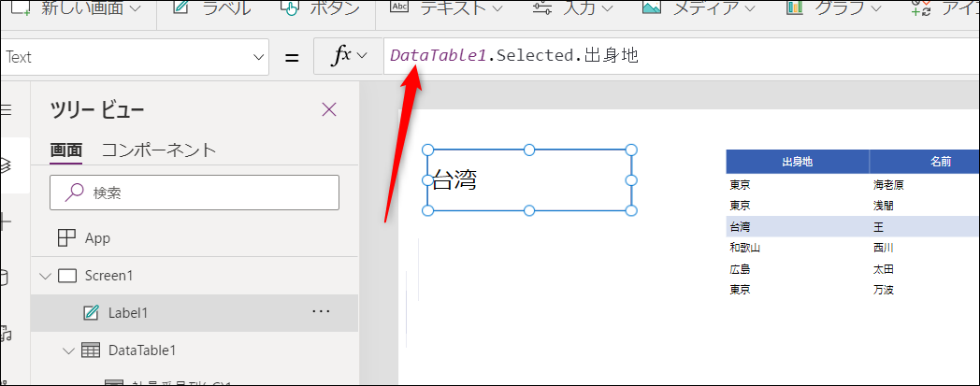Open the data source icon in left rail
The height and width of the screenshot is (386, 980).
pos(5,278)
